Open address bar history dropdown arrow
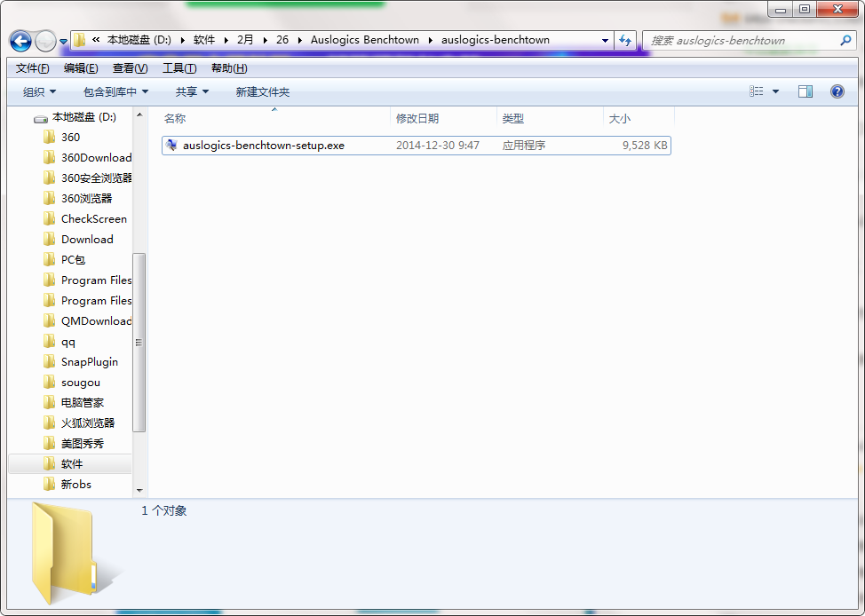The width and height of the screenshot is (865, 616). click(x=605, y=40)
